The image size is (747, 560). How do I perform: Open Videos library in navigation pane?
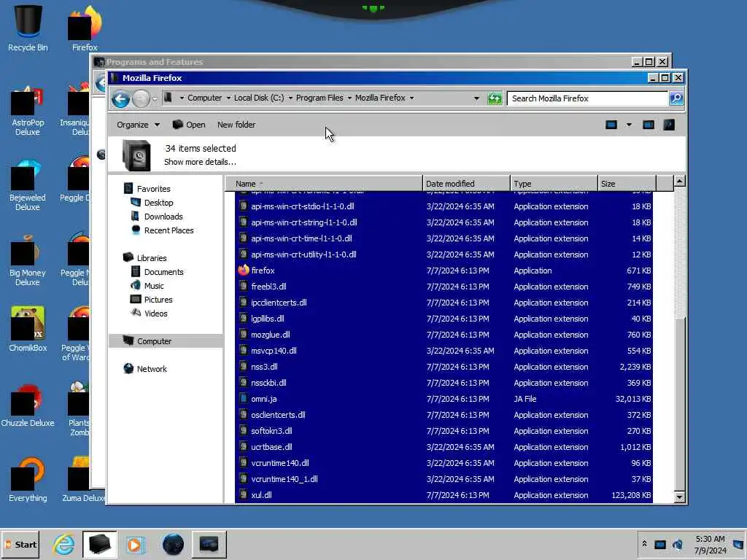(156, 314)
